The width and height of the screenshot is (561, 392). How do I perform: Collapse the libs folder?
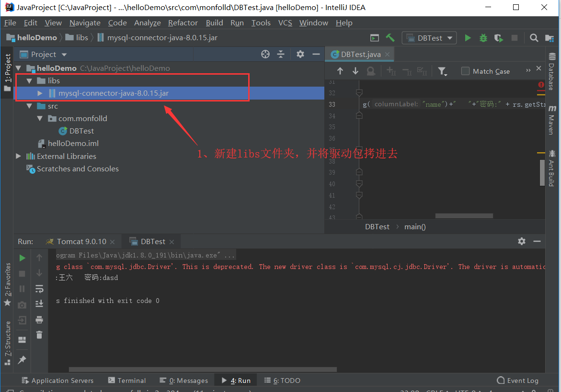click(30, 81)
